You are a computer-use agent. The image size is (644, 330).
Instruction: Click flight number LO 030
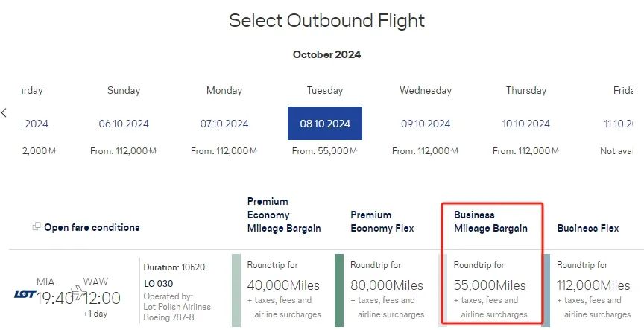point(159,283)
